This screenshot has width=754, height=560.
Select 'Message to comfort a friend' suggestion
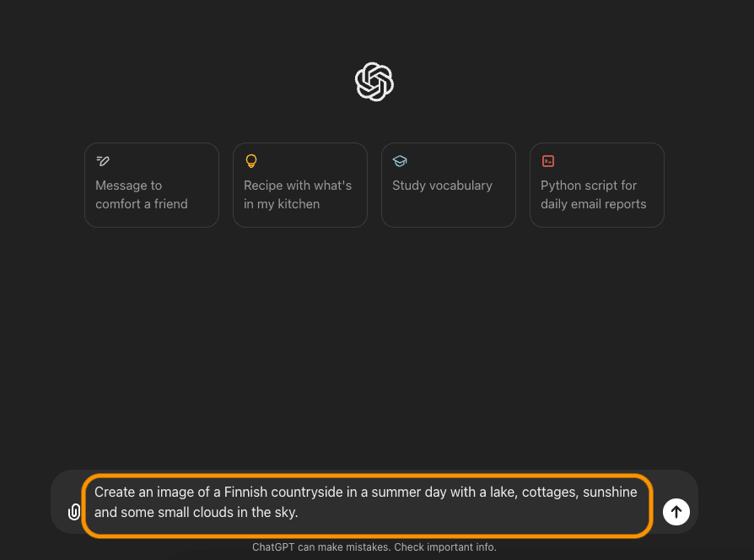pos(152,185)
